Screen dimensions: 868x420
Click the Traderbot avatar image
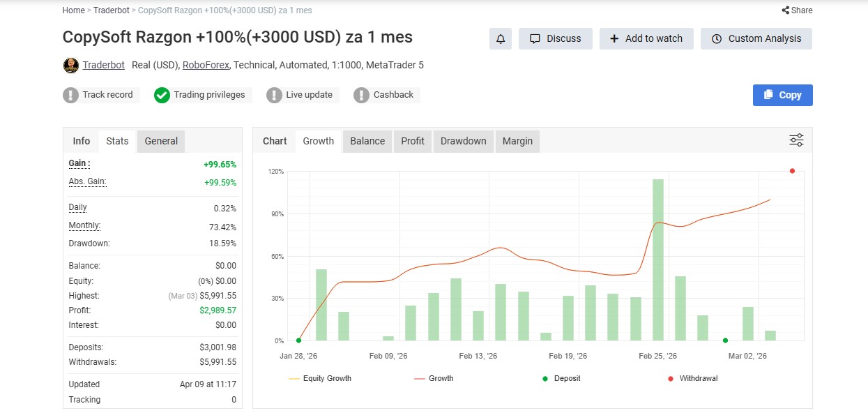[x=70, y=66]
